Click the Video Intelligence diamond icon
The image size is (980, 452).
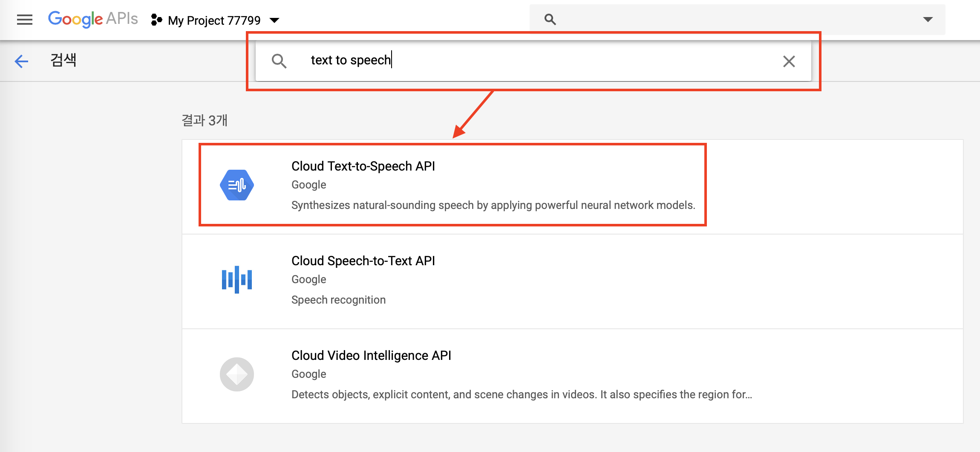click(237, 374)
